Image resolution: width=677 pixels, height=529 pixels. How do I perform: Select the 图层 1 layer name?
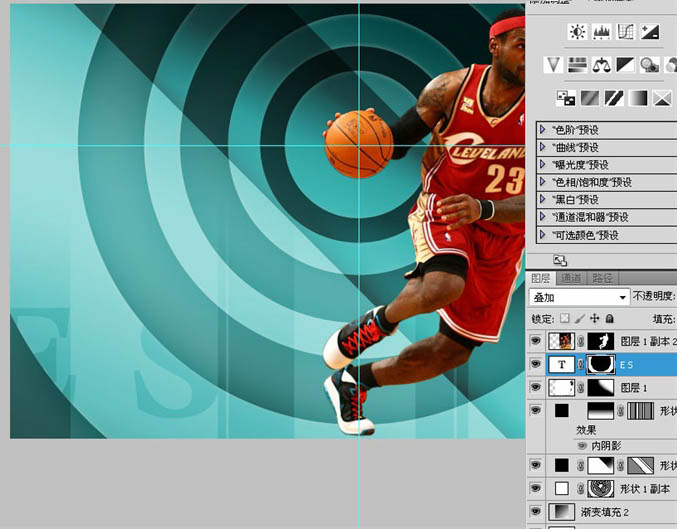point(634,388)
